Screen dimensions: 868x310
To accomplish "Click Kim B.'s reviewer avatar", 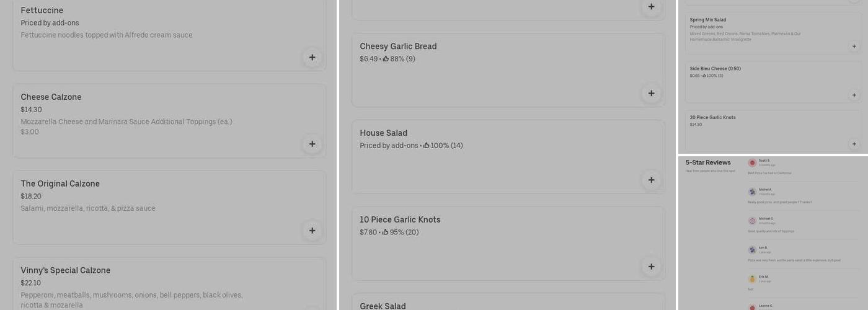I will [752, 250].
